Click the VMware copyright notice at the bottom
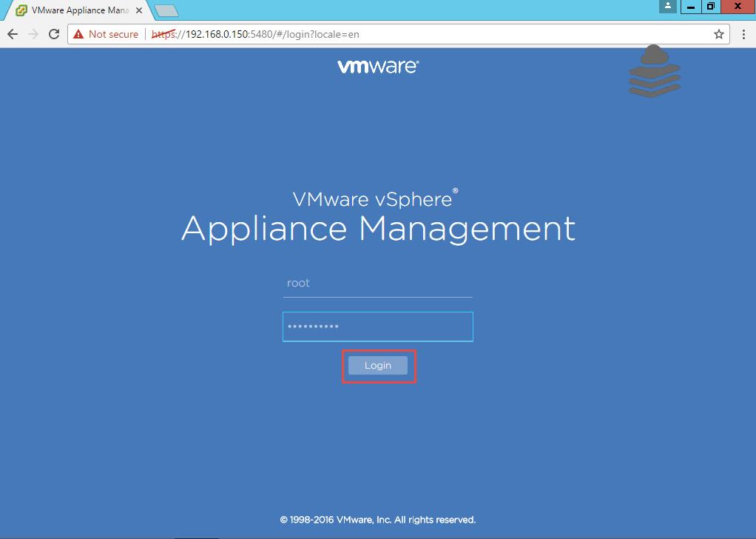The image size is (756, 539). (378, 519)
